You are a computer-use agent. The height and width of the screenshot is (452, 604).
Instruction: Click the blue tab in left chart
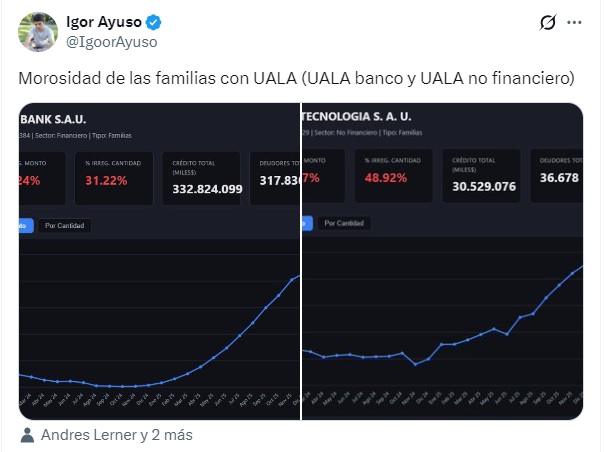(x=26, y=226)
